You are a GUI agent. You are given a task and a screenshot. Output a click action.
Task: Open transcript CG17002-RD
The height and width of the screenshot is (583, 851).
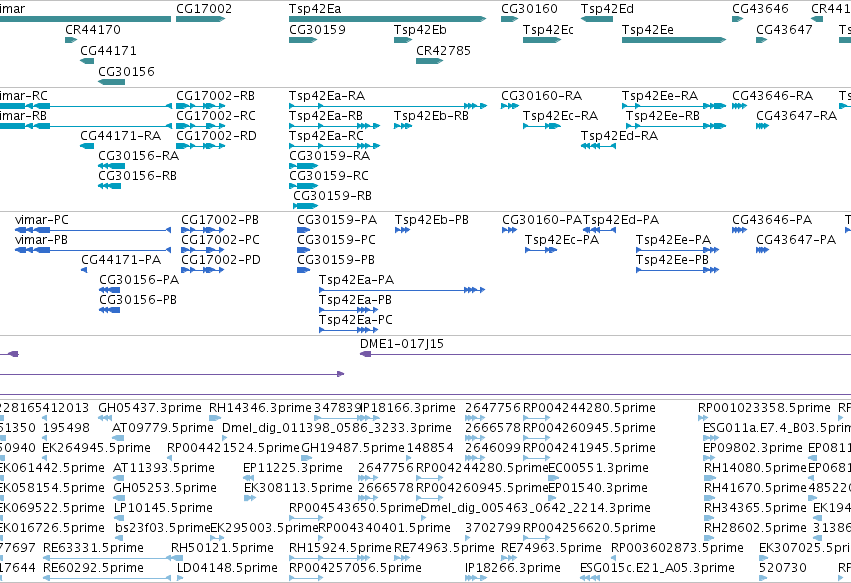coord(216,136)
